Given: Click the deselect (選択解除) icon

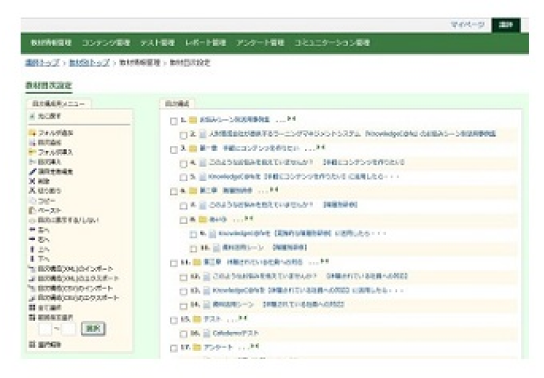Looking at the screenshot, I should (x=32, y=345).
